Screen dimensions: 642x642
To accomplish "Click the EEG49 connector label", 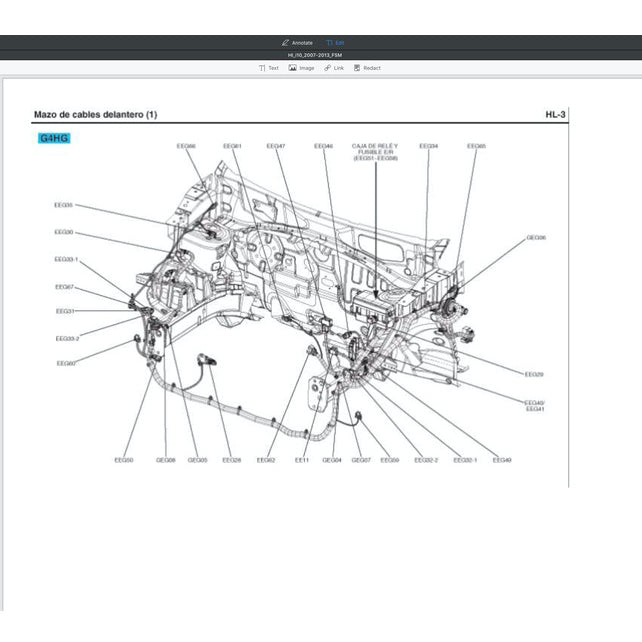I will [x=501, y=460].
